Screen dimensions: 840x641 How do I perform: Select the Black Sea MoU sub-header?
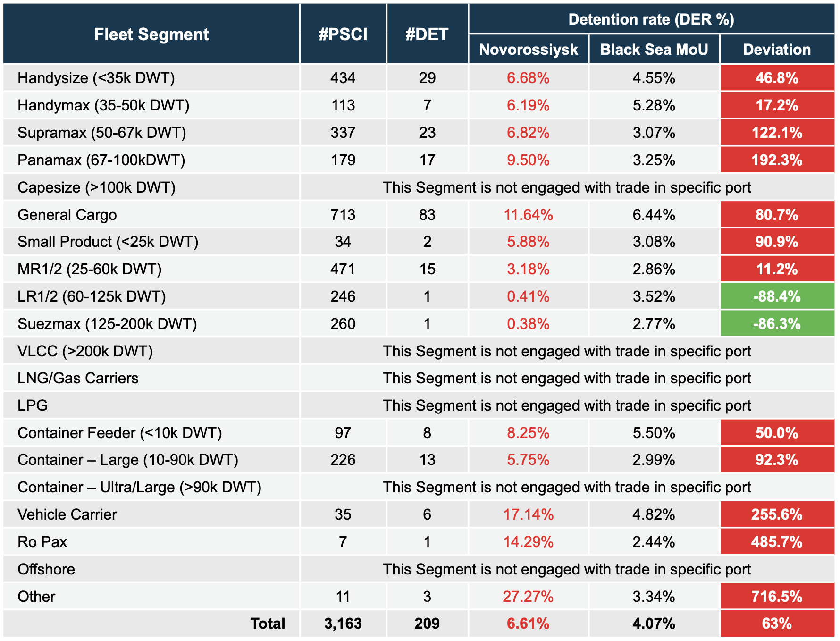pos(654,50)
